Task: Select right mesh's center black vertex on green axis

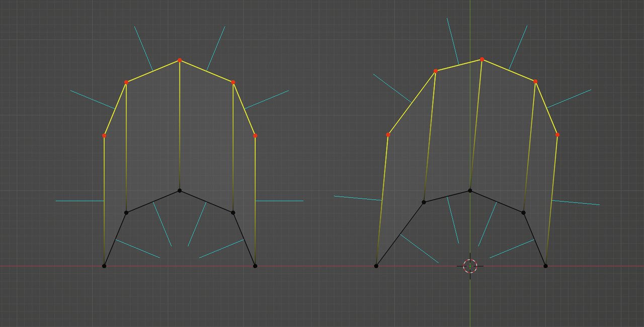Action: point(470,190)
